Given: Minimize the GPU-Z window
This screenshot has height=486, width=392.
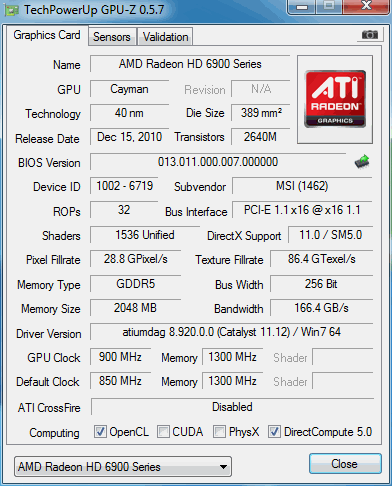Looking at the screenshot, I should [x=301, y=7].
